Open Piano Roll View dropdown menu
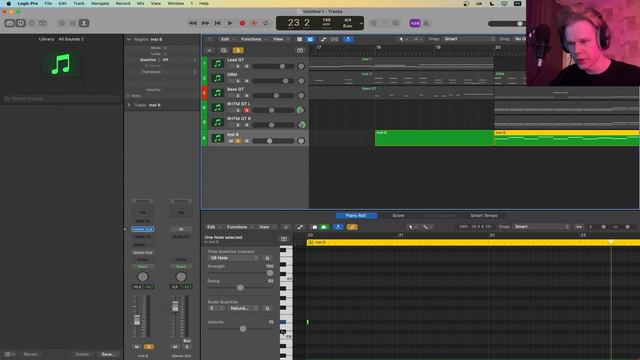Screen dimensions: 640x360 266,227
